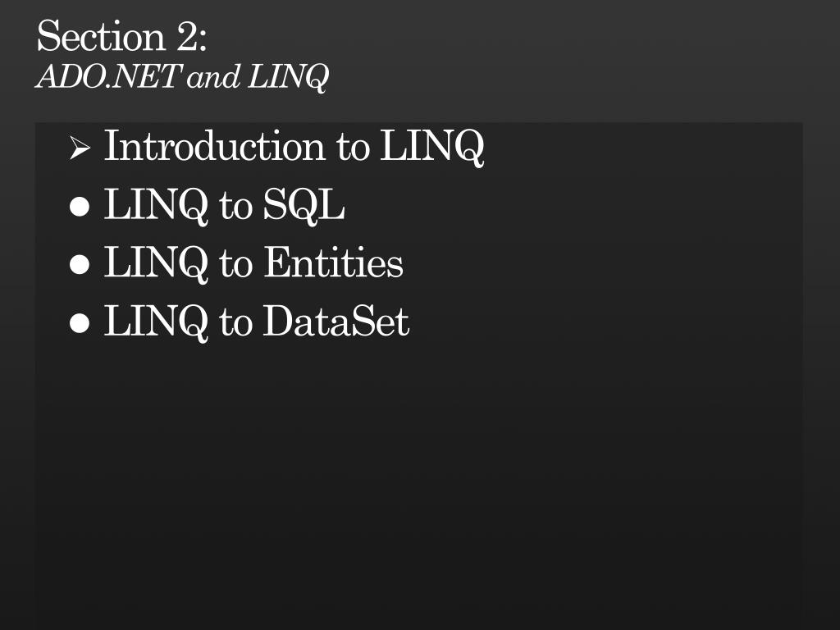Click the Section 2: slide title
This screenshot has height=630, width=840.
coord(121,36)
